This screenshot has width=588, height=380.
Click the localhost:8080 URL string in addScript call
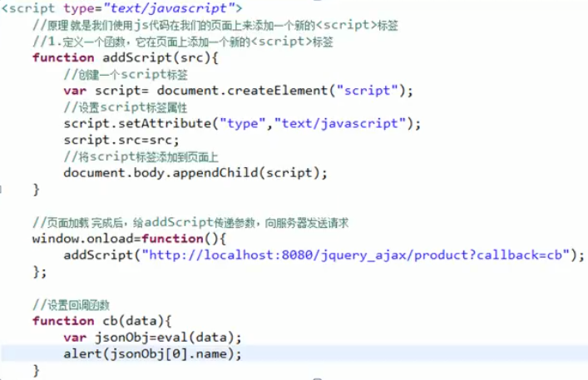pyautogui.click(x=355, y=255)
